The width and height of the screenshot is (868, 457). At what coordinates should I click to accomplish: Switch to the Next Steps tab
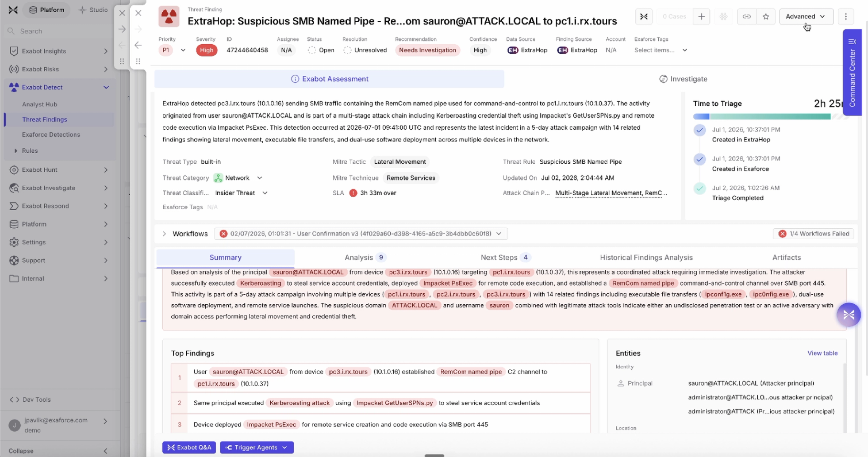point(505,258)
